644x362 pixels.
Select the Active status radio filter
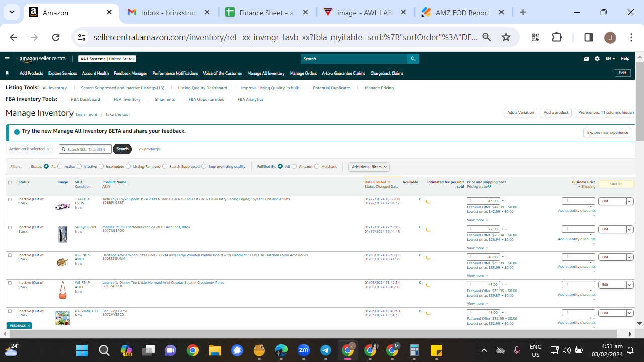tap(60, 166)
